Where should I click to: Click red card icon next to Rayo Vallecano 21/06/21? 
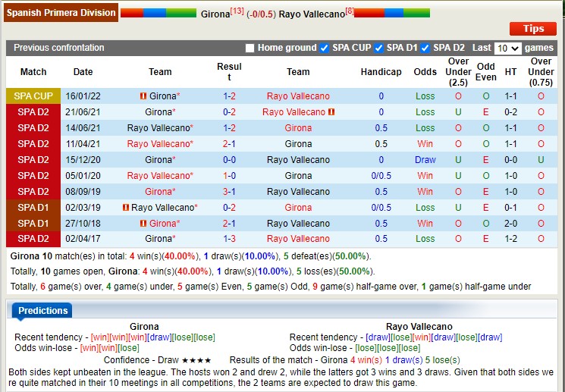click(331, 112)
